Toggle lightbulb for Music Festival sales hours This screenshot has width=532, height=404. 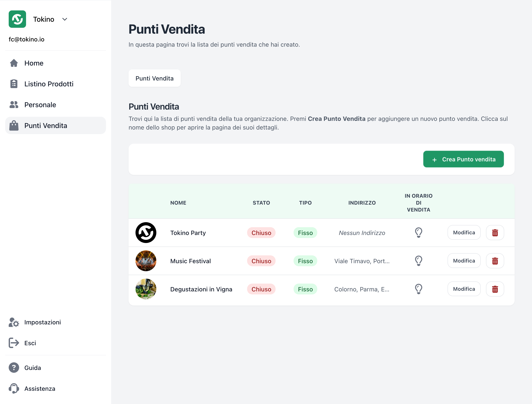[418, 261]
